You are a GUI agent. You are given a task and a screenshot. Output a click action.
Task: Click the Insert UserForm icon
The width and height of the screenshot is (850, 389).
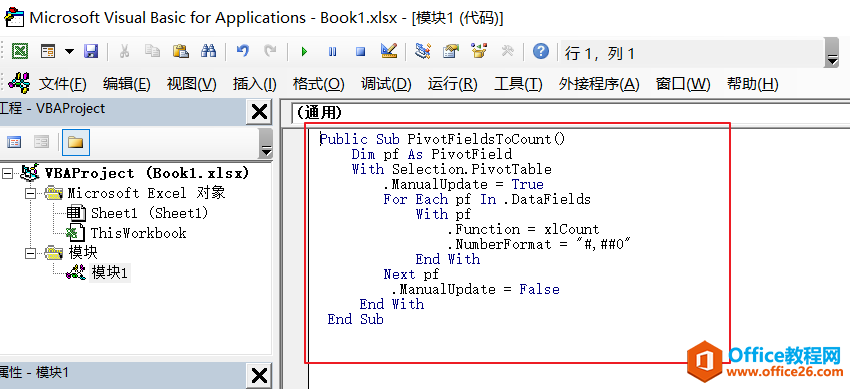point(49,51)
